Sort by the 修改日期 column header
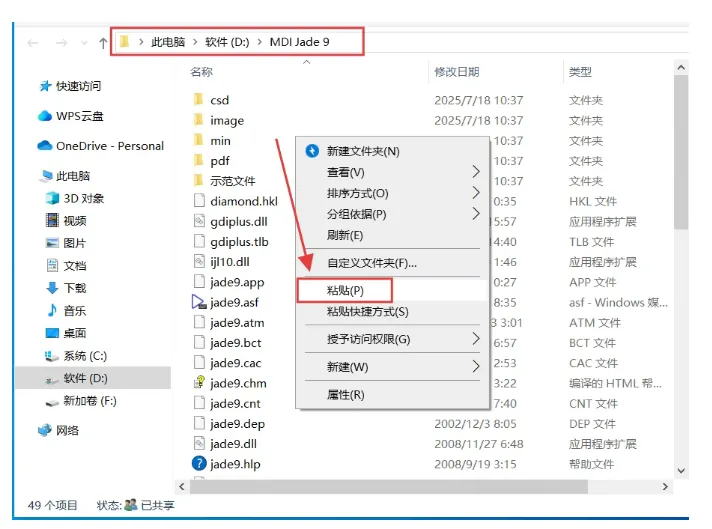The height and width of the screenshot is (529, 712). [456, 72]
